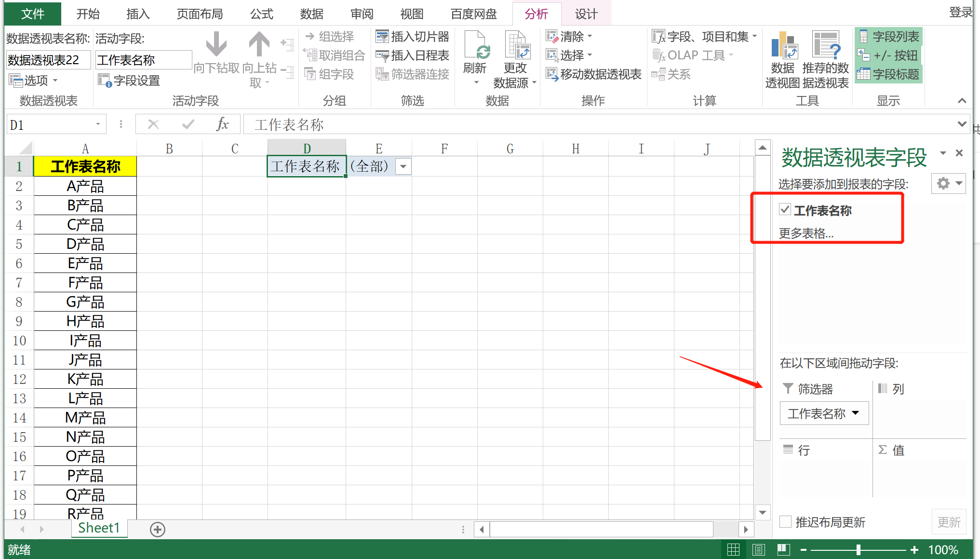980x559 pixels.
Task: Click the 更新 update button
Action: tap(949, 522)
